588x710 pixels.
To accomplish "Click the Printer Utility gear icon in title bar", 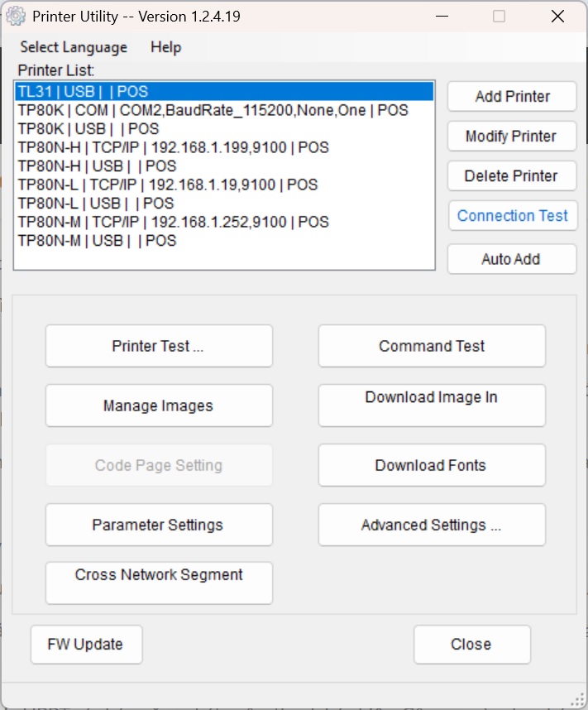I will tap(16, 17).
